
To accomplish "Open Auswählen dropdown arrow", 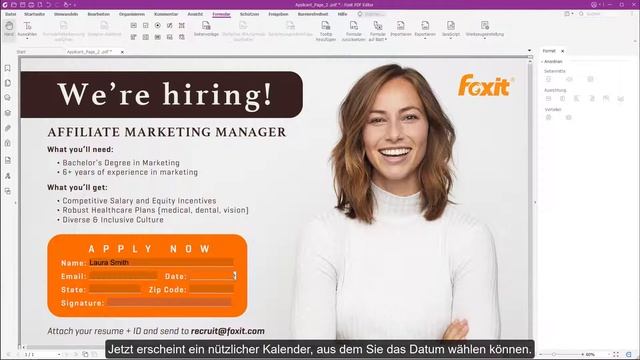I will [27, 38].
